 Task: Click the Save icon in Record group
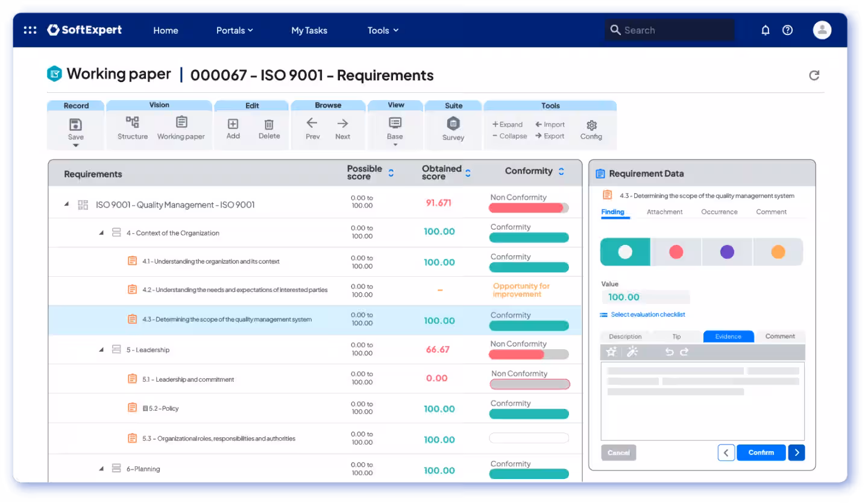75,125
